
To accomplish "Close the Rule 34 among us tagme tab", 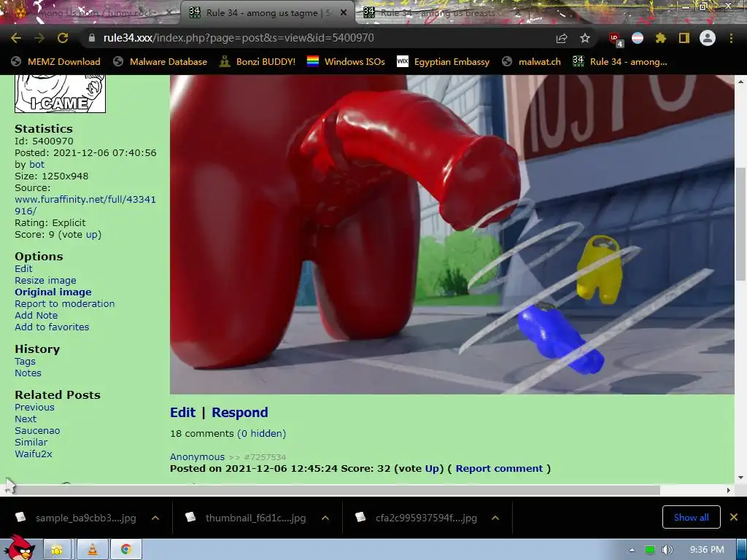I will coord(344,13).
